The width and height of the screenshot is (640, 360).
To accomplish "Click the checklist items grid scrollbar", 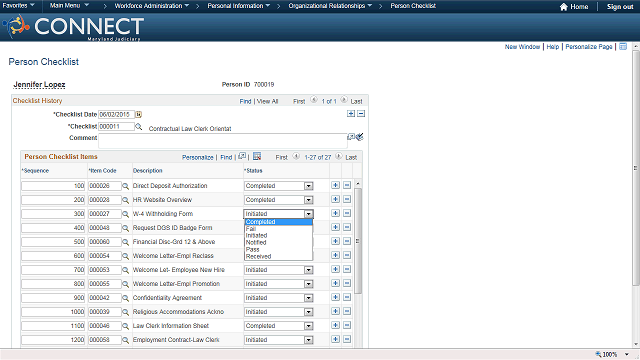I will pos(358,241).
